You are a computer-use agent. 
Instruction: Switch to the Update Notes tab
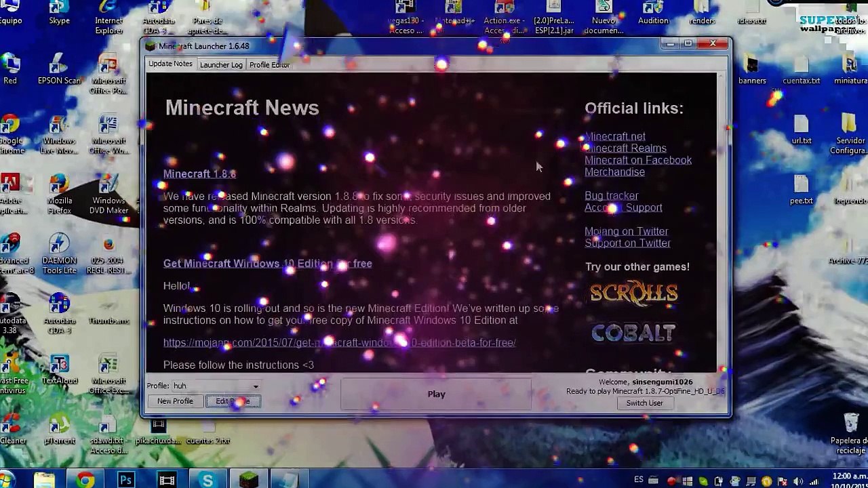click(x=170, y=64)
